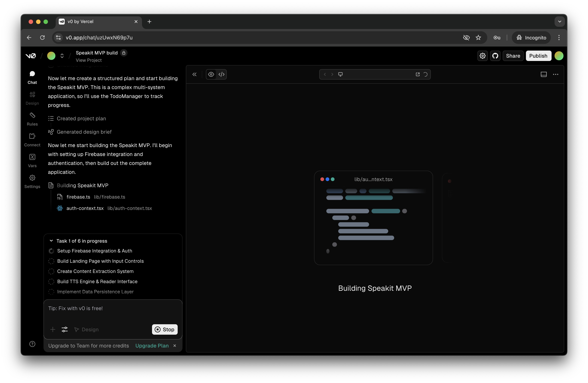Open the preview more options menu
This screenshot has width=588, height=383.
[555, 74]
